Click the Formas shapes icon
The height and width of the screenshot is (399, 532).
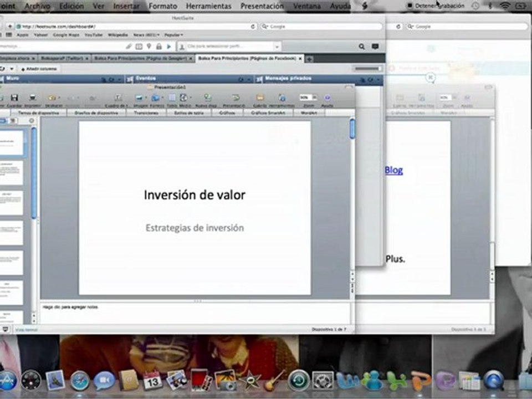tap(155, 98)
